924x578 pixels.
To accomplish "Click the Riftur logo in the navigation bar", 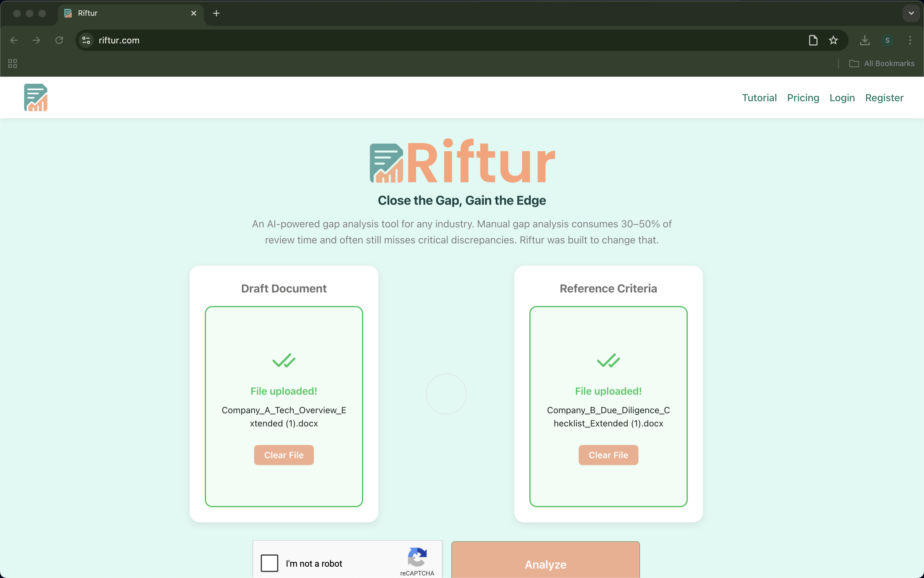I will (x=36, y=97).
